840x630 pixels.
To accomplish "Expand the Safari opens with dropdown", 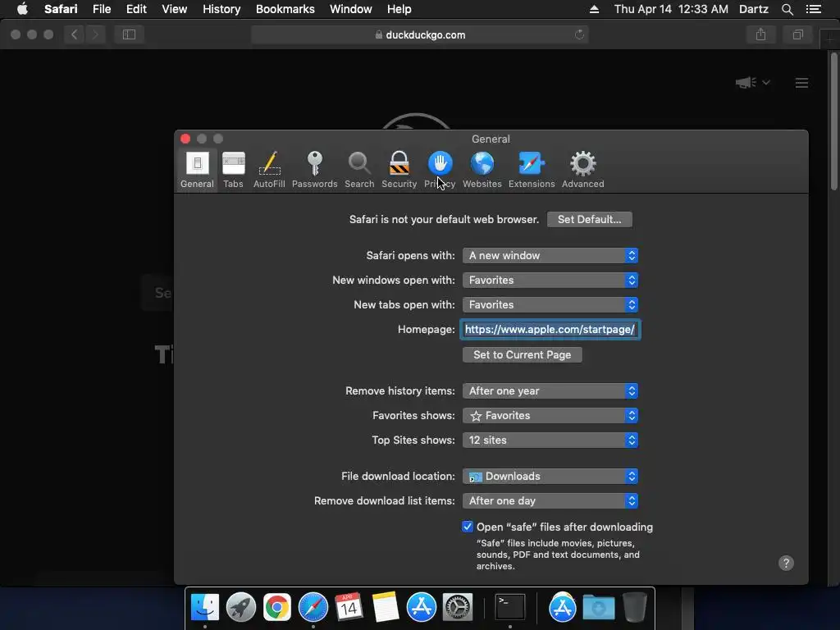I will tap(550, 256).
